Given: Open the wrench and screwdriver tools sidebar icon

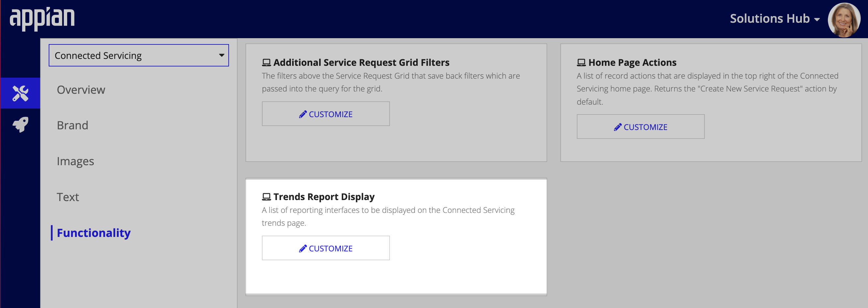Looking at the screenshot, I should click(20, 93).
